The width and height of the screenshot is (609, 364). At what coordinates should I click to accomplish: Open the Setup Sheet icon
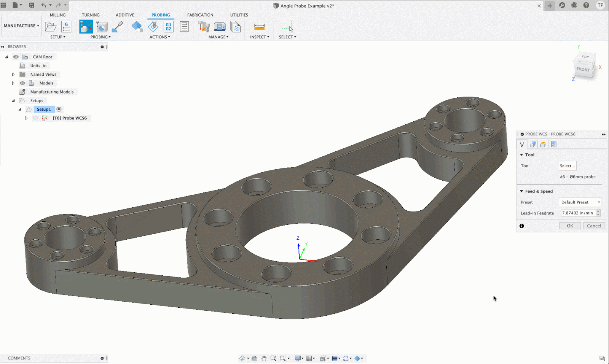pyautogui.click(x=184, y=27)
